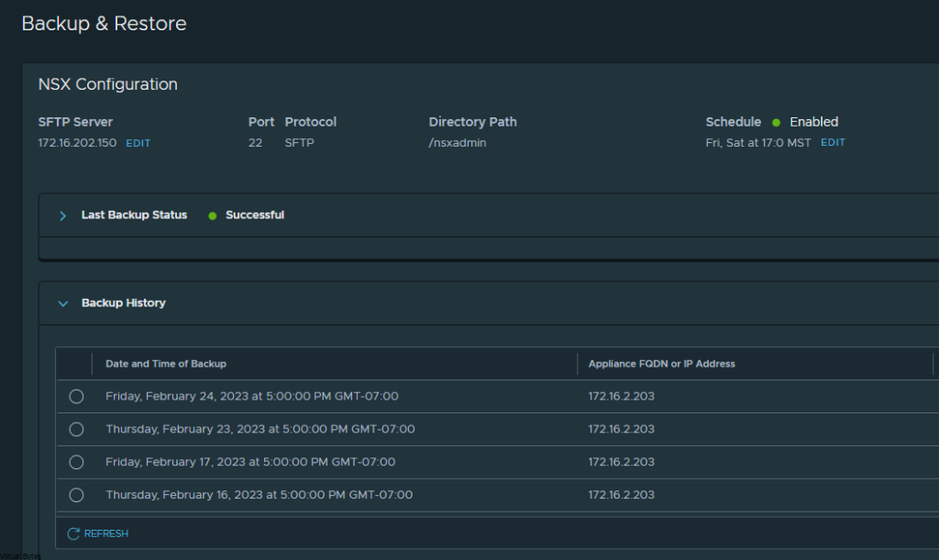939x560 pixels.
Task: Select the Friday, February 17, 2023 backup radio button
Action: point(76,463)
